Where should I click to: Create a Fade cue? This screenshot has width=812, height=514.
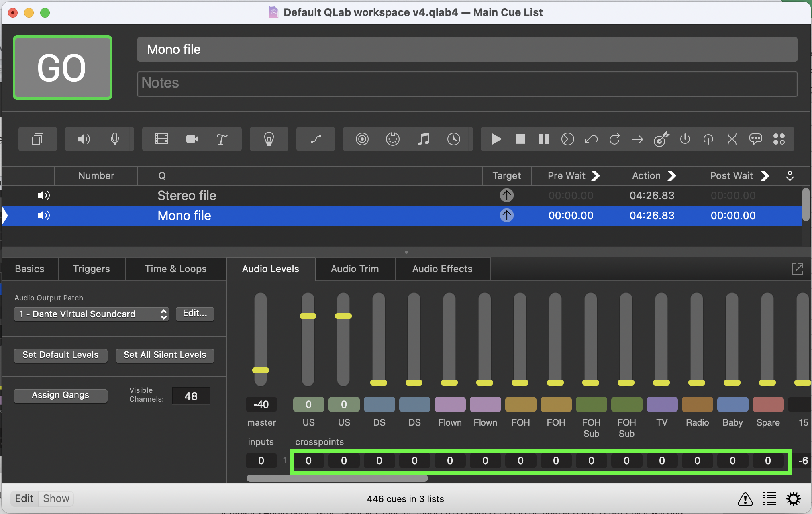pos(315,139)
